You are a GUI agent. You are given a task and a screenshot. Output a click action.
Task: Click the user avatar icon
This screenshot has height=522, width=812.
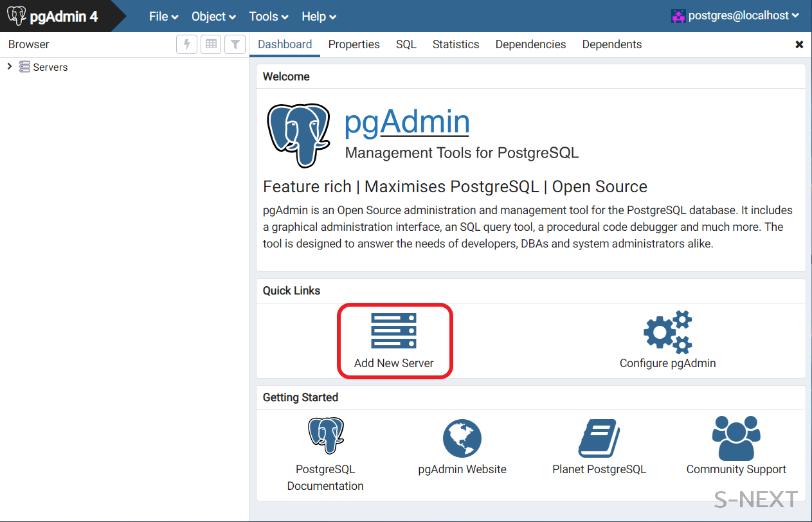[678, 16]
